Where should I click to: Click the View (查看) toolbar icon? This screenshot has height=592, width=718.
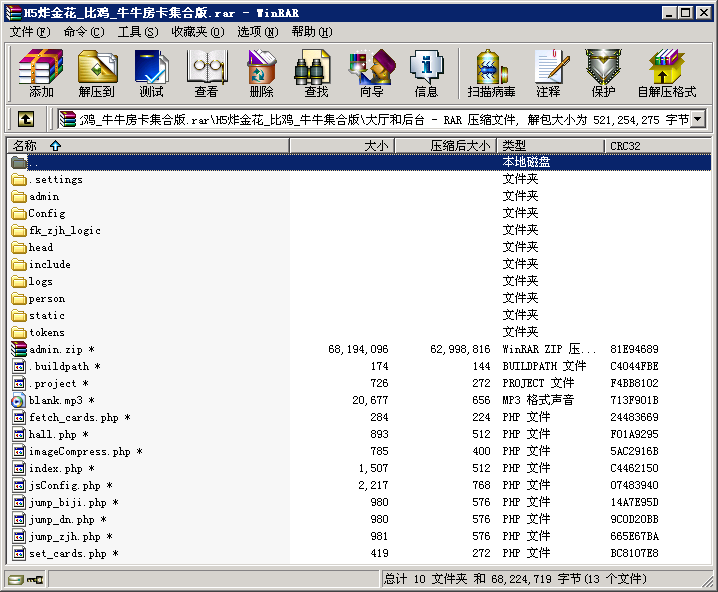coord(206,73)
